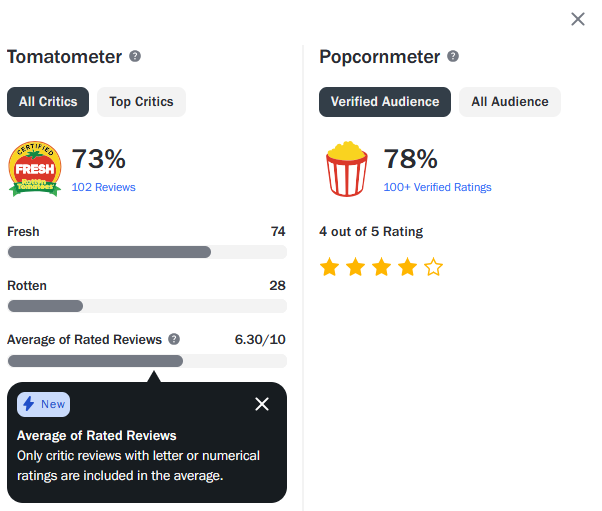Click the Fresh reviews progress bar
The width and height of the screenshot is (602, 511).
point(147,252)
